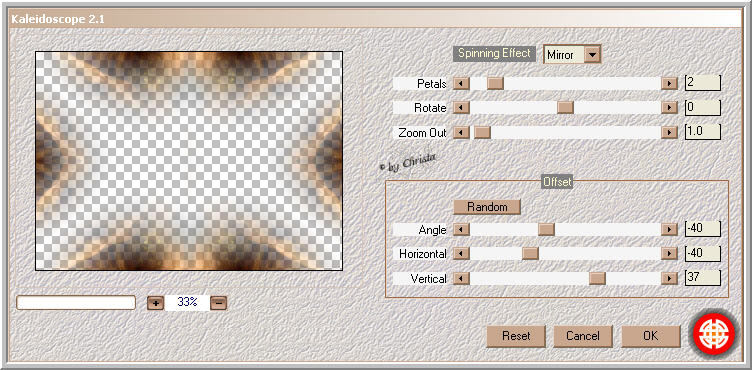Click the kaleidoscope preview image
The height and width of the screenshot is (370, 752).
(189, 161)
